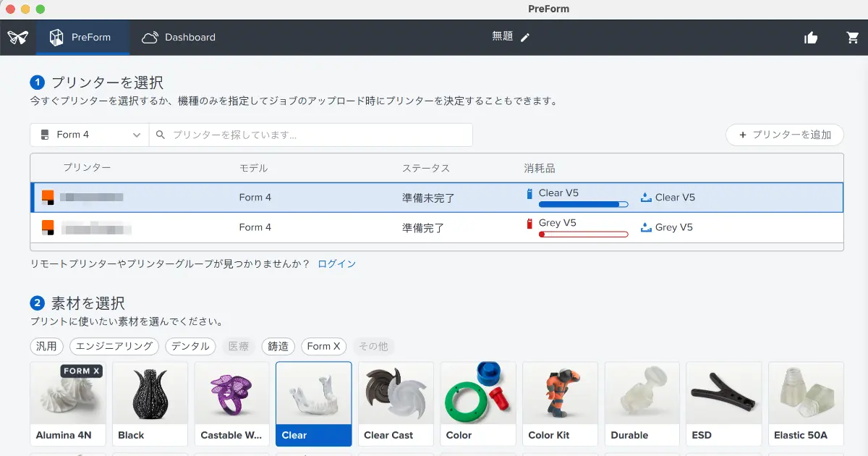
Task: Select the 準備完了 printer row
Action: [437, 227]
